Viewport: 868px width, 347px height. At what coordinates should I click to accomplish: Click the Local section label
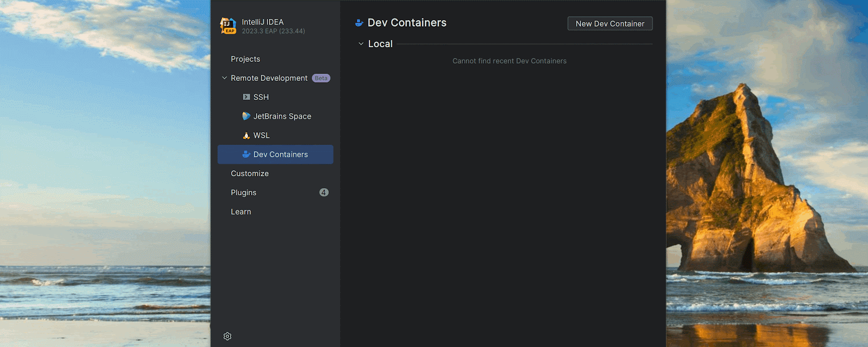click(380, 44)
